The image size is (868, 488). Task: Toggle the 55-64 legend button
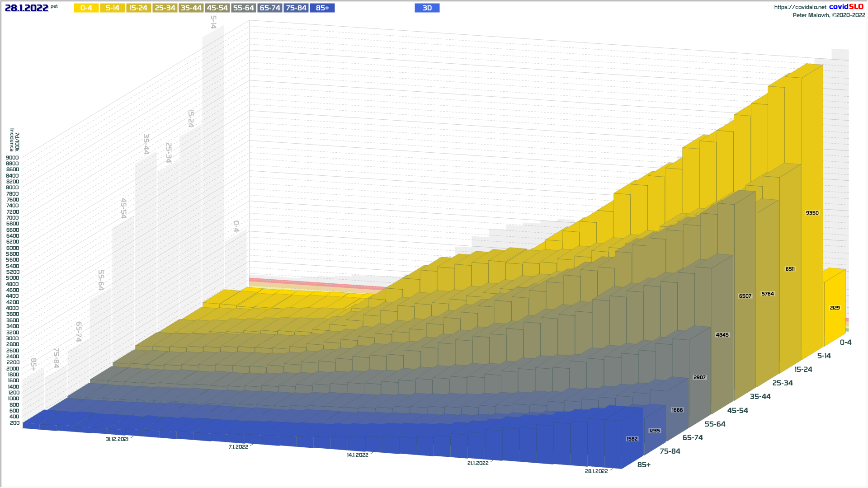coord(244,8)
